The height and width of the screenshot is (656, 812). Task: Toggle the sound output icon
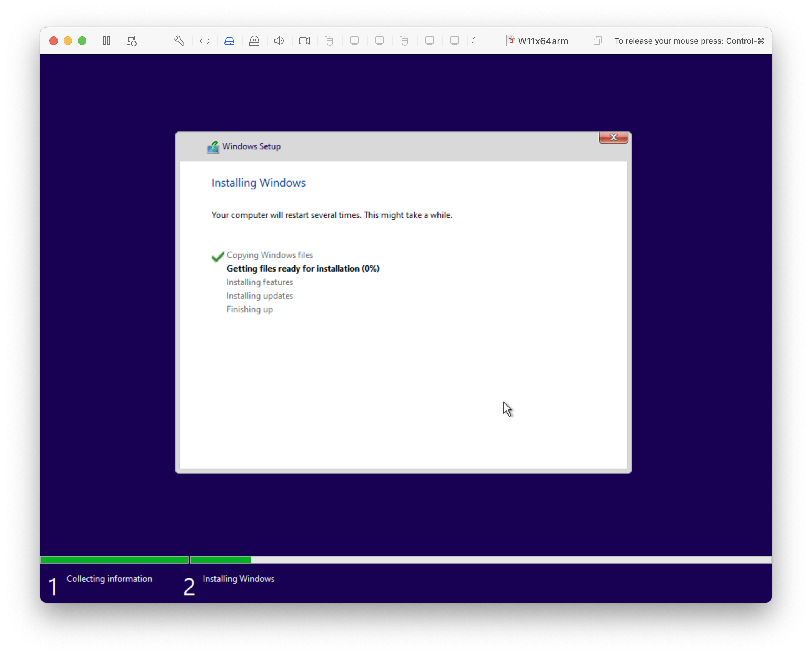point(279,40)
